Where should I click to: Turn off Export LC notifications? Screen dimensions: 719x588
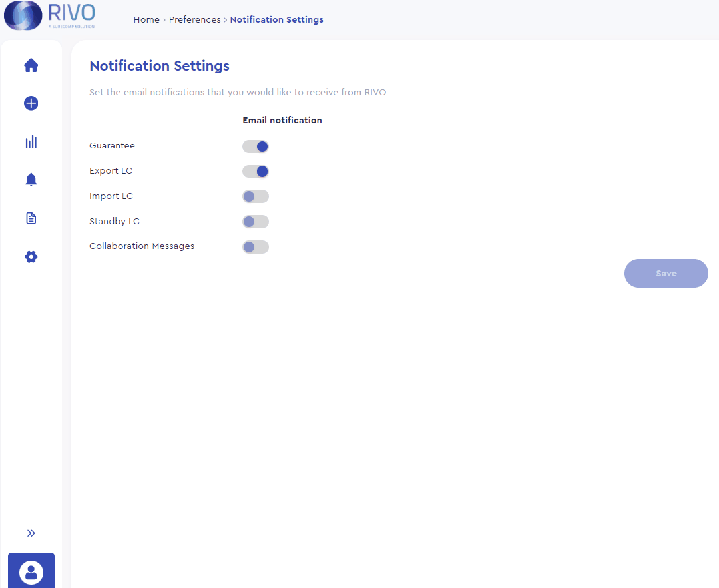click(x=256, y=171)
